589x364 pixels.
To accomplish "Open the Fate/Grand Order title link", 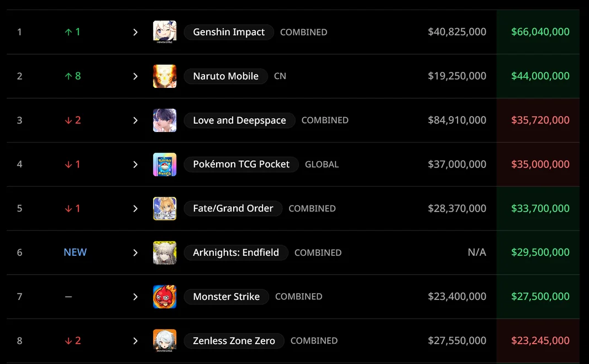I will [x=233, y=209].
